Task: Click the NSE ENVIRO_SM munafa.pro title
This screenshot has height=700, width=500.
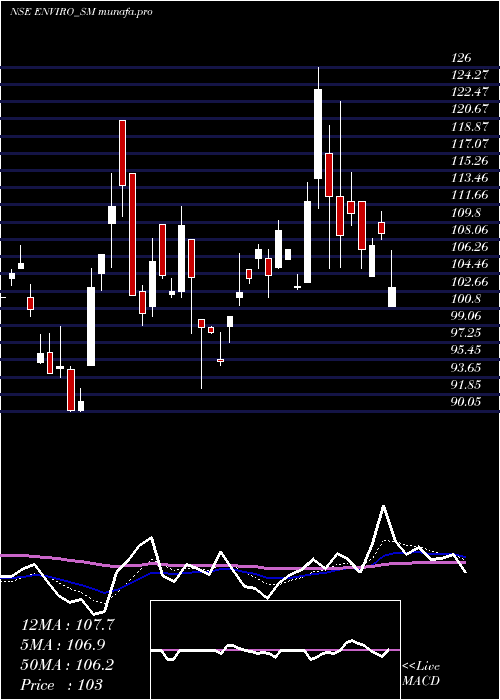Action: [81, 12]
